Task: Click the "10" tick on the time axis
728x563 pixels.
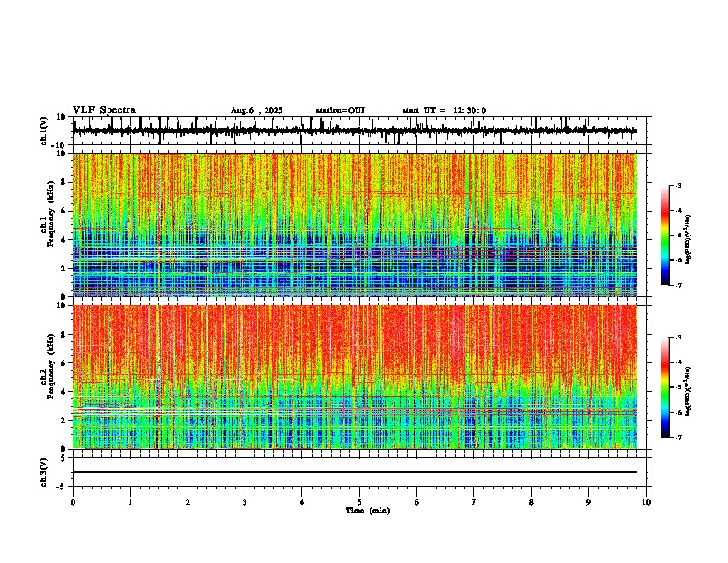Action: (x=646, y=502)
